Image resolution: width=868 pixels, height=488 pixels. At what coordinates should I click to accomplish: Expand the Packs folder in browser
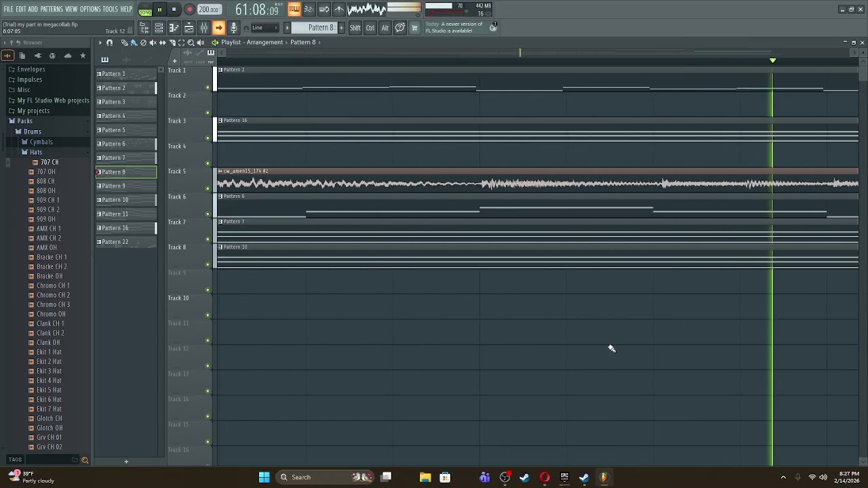24,121
